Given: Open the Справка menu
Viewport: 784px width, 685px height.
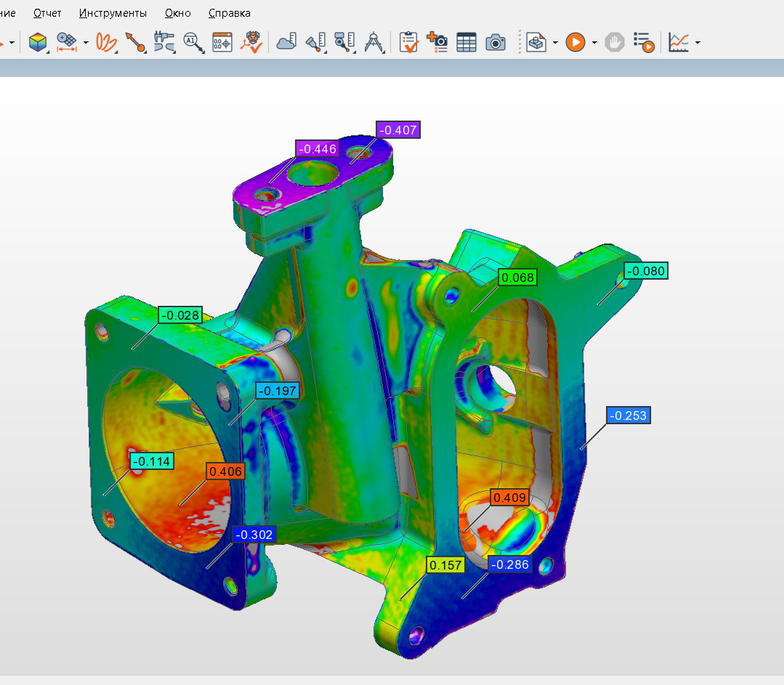Looking at the screenshot, I should click(x=230, y=13).
